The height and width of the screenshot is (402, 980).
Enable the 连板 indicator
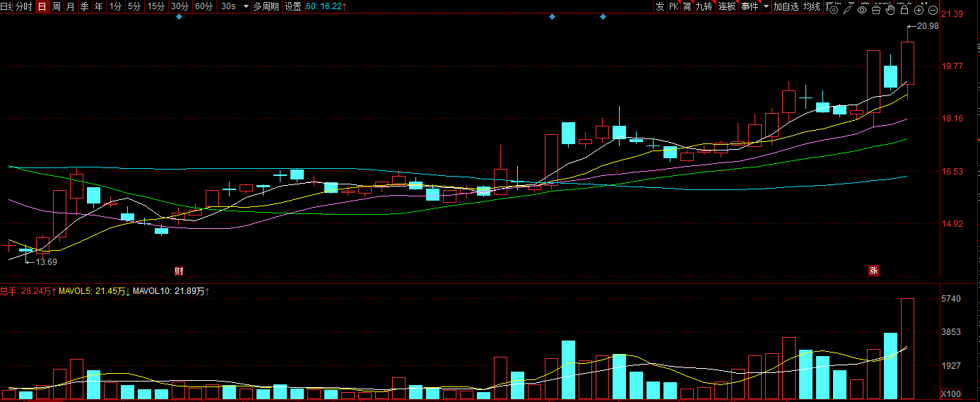[727, 6]
